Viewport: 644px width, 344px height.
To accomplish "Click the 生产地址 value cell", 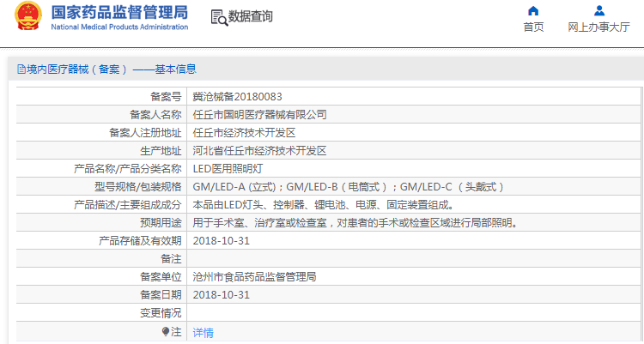I will [259, 151].
